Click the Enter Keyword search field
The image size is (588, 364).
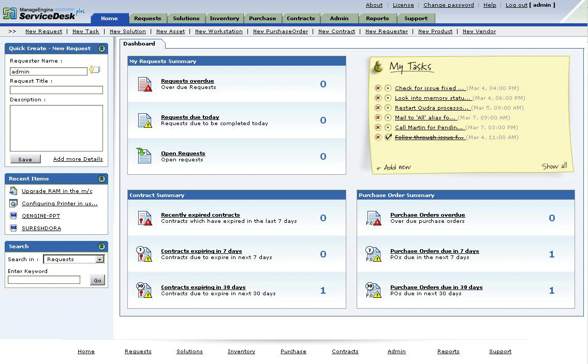44,280
